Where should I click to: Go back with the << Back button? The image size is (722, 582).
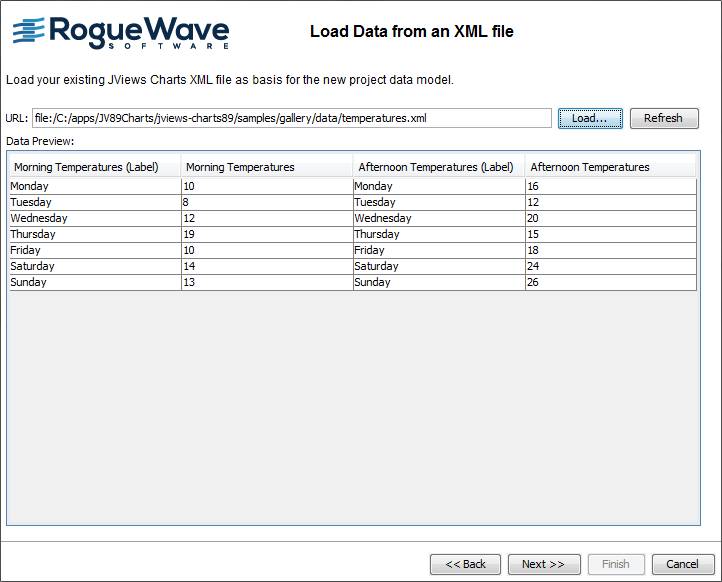[465, 564]
